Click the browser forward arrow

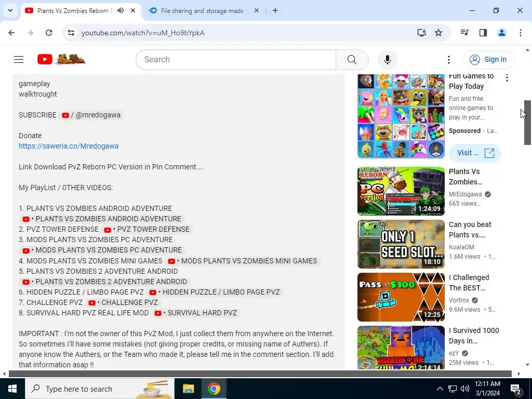point(30,33)
